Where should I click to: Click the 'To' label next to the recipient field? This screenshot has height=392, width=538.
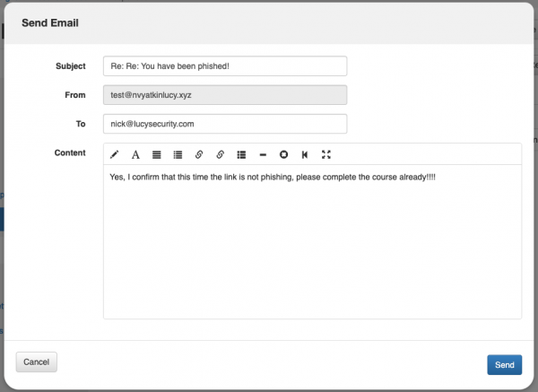coord(81,124)
